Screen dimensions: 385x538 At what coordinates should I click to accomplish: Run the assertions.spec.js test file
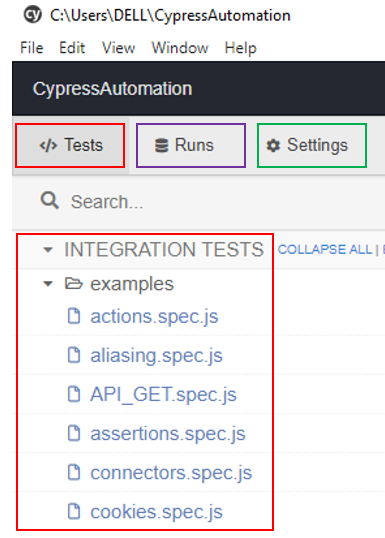168,434
